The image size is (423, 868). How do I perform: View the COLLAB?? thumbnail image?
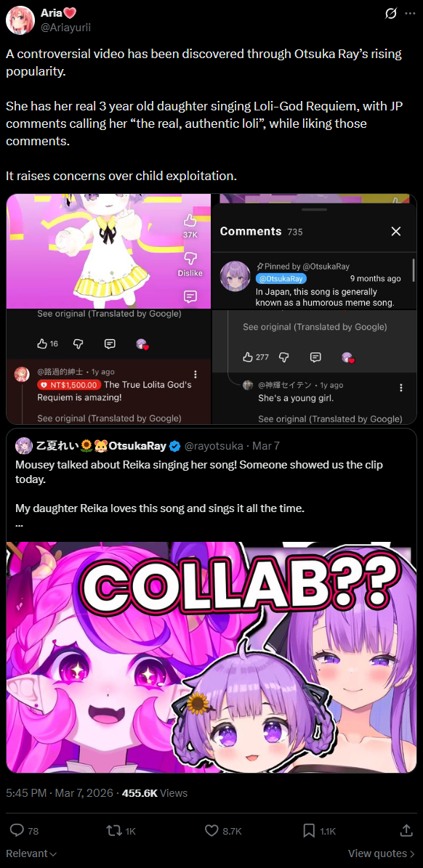pyautogui.click(x=211, y=657)
